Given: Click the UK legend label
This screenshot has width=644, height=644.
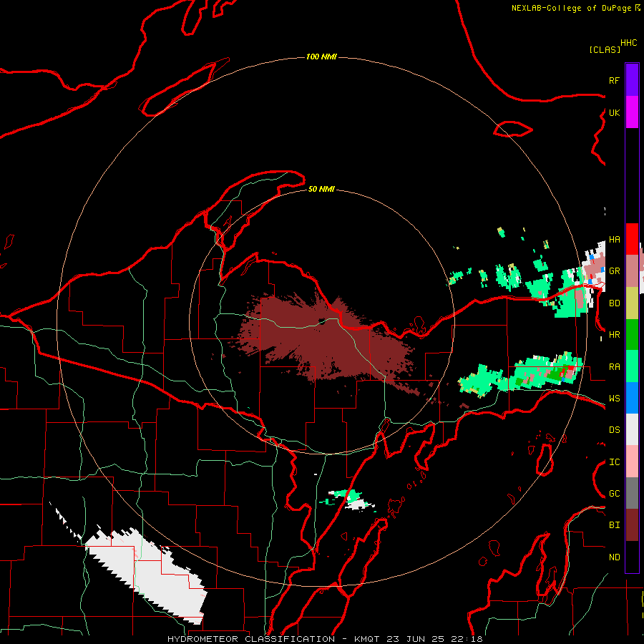Looking at the screenshot, I should click(x=614, y=113).
